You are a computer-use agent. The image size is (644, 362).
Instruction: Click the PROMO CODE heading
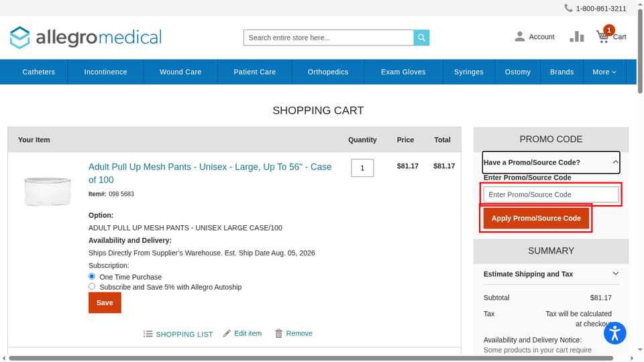click(551, 139)
